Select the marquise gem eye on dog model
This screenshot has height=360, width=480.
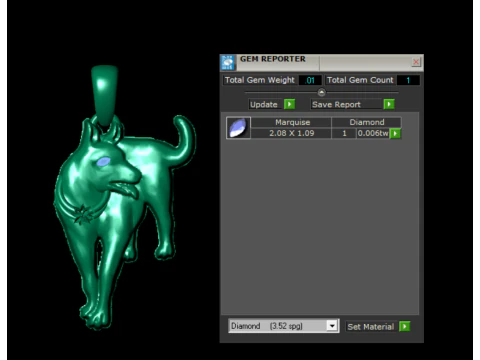pyautogui.click(x=103, y=162)
